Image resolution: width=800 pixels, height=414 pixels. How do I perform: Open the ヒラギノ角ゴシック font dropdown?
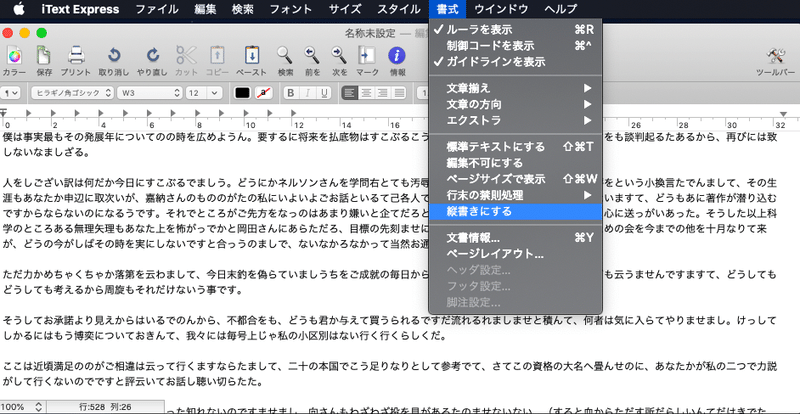tap(72, 93)
